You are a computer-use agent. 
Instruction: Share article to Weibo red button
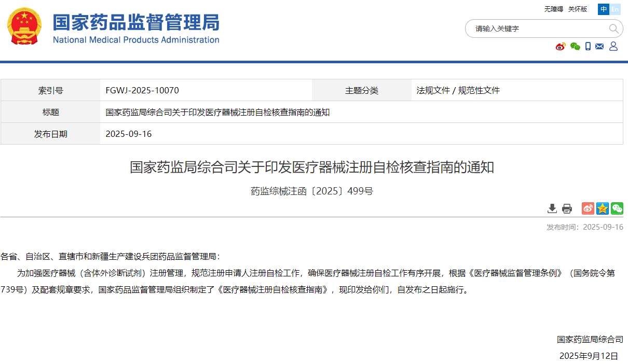[588, 208]
